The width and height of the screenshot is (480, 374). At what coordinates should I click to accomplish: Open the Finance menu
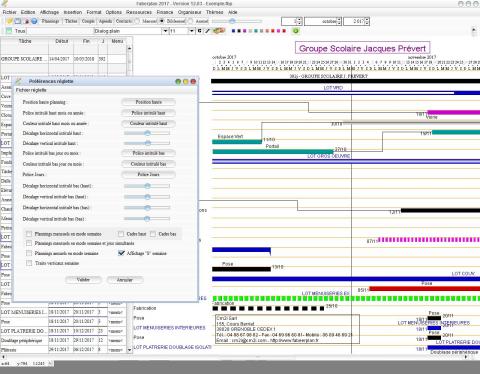pyautogui.click(x=165, y=12)
